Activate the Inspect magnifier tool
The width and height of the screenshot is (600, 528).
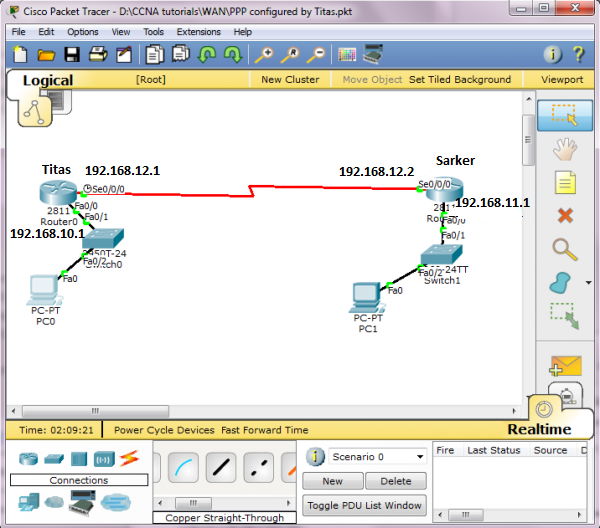(x=564, y=249)
